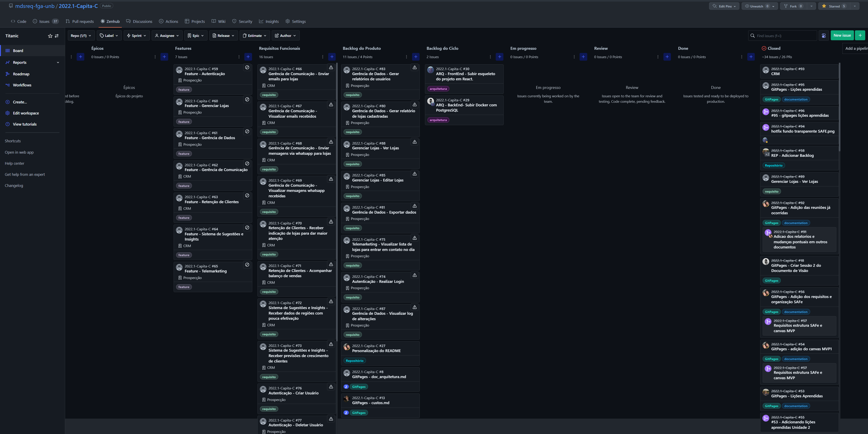The height and width of the screenshot is (434, 868).
Task: Click green plus button beside New issue
Action: (x=860, y=35)
